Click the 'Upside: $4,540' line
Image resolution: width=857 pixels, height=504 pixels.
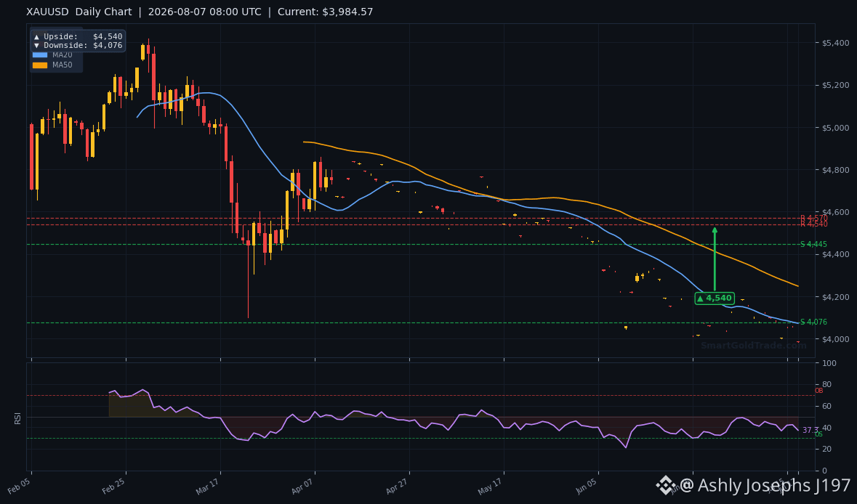click(79, 36)
